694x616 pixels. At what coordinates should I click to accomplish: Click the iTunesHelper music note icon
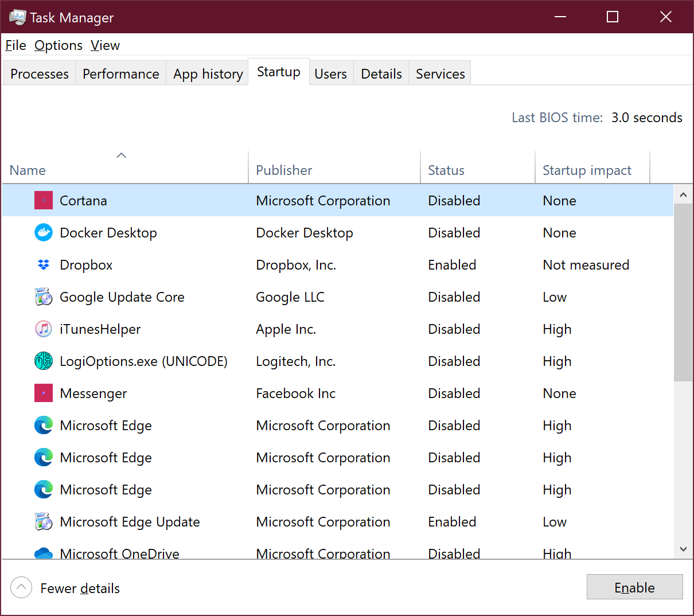pyautogui.click(x=44, y=329)
